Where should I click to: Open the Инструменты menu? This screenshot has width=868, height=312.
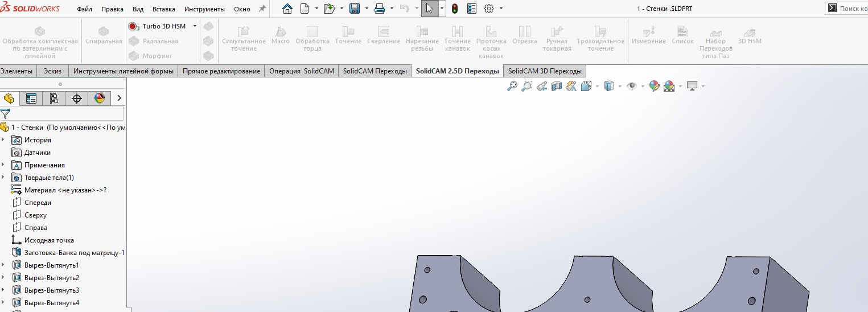(x=204, y=9)
